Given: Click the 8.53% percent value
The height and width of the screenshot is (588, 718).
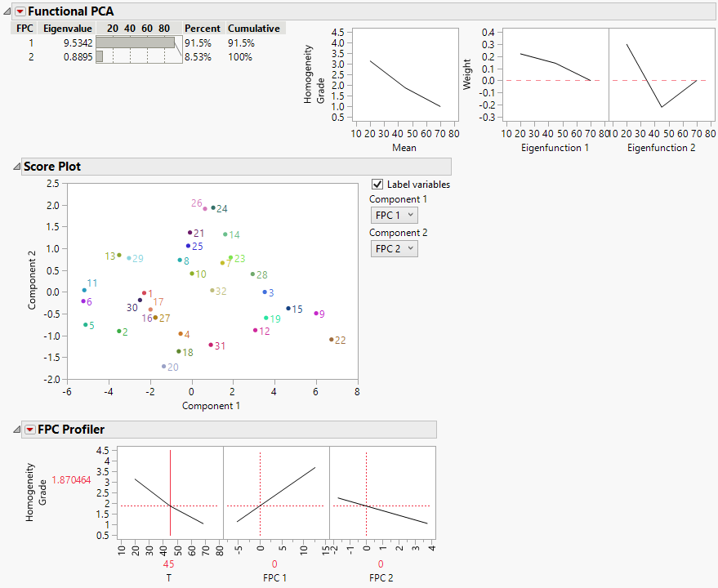Looking at the screenshot, I should [198, 57].
